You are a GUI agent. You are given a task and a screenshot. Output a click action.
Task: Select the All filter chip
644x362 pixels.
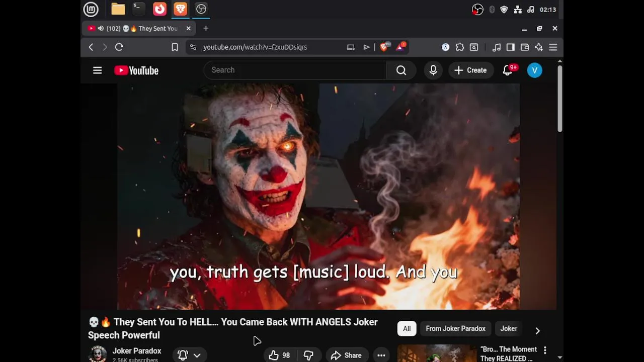[x=407, y=329]
